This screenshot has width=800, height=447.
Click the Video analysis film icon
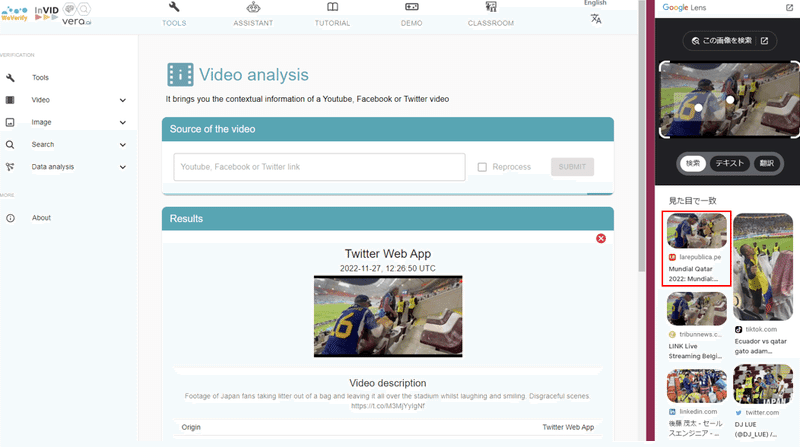180,74
